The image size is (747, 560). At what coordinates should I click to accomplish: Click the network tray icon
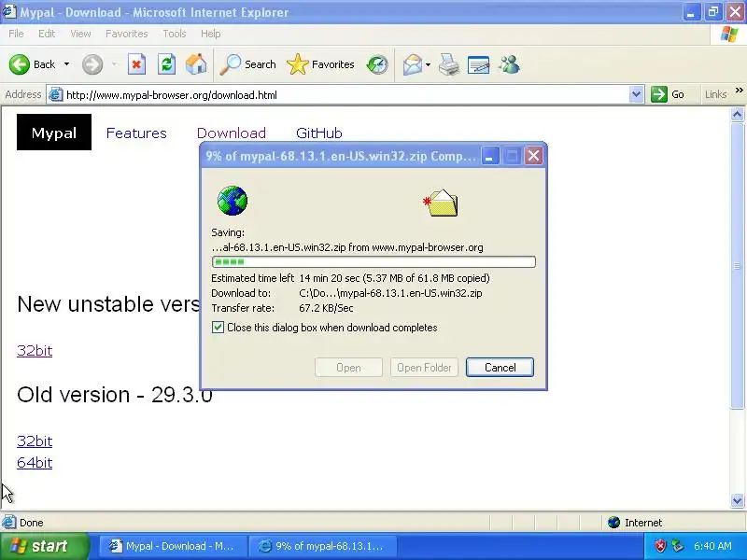coord(677,546)
